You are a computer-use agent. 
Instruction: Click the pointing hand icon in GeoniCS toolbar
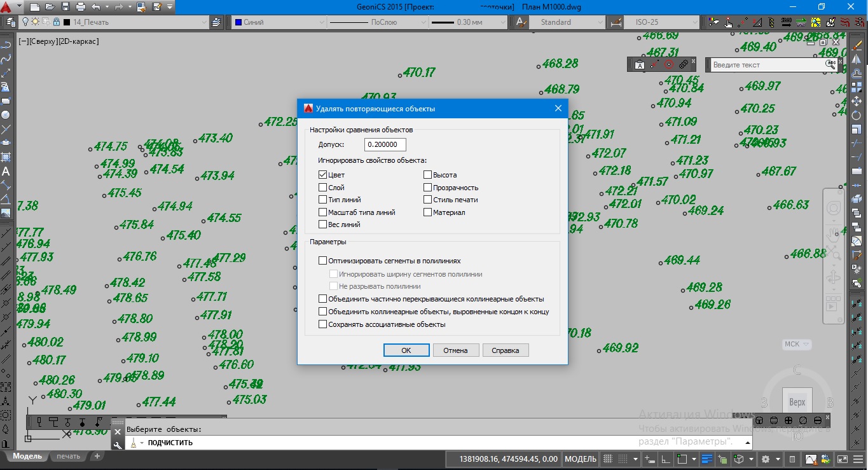[728, 22]
